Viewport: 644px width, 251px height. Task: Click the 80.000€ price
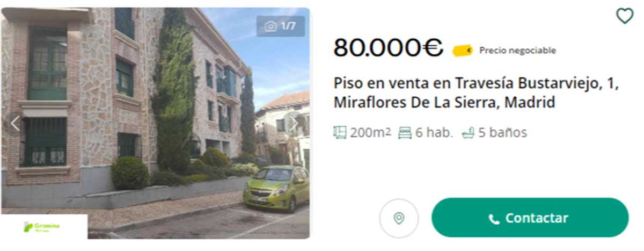click(x=389, y=48)
